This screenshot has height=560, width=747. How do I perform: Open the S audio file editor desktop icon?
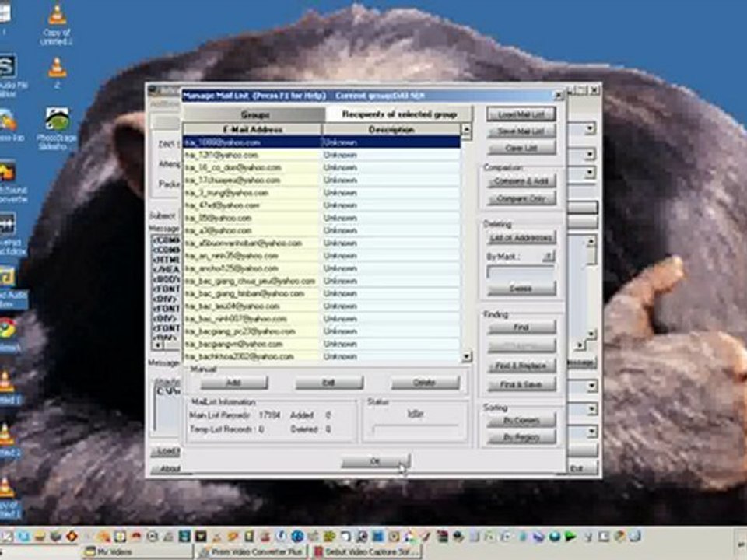coord(10,76)
